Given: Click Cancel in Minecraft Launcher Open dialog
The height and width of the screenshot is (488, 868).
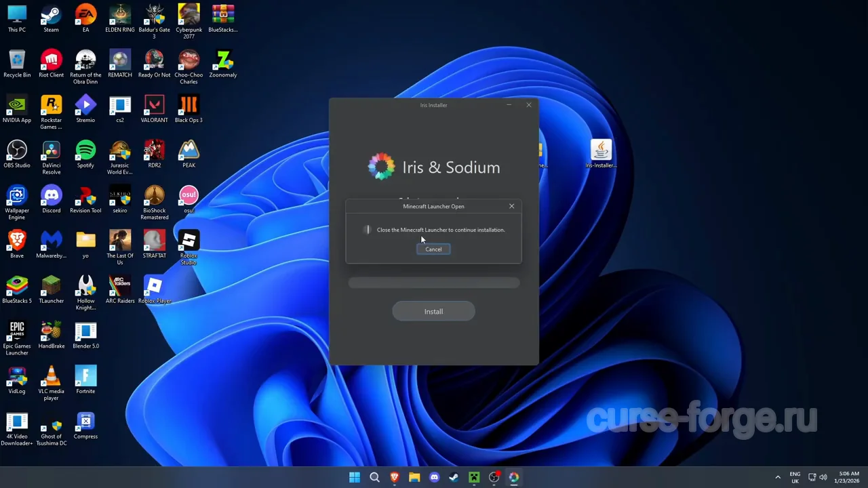Looking at the screenshot, I should (433, 249).
